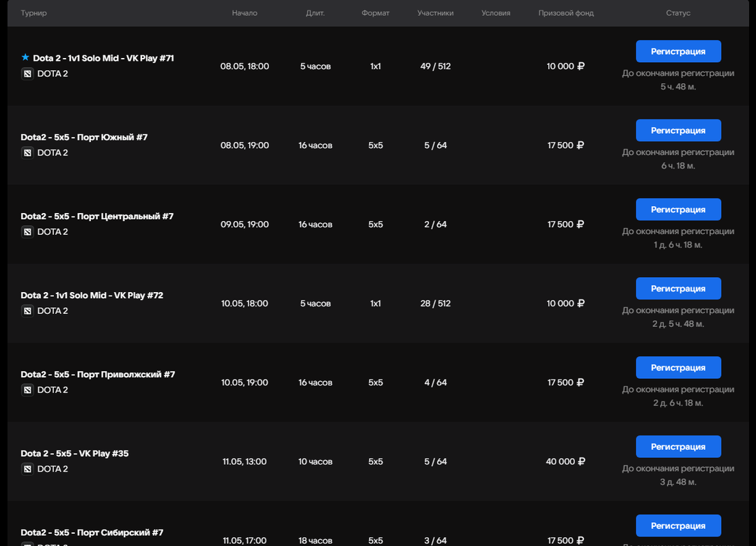Register for 1v1 Solo Mid VK Play #72
Image resolution: width=756 pixels, height=546 pixels.
click(678, 288)
